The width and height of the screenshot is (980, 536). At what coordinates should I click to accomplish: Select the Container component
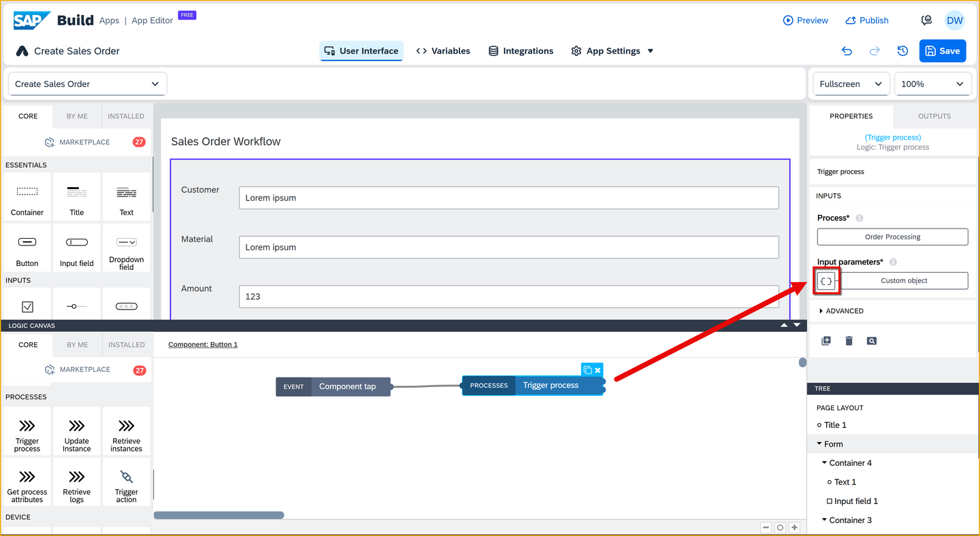click(x=27, y=197)
